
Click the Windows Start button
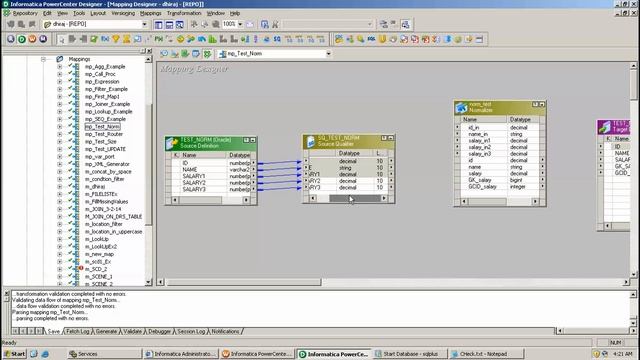[15, 354]
